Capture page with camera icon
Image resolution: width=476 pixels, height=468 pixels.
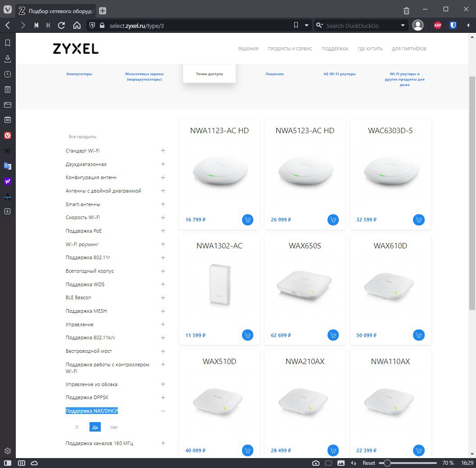point(316,463)
